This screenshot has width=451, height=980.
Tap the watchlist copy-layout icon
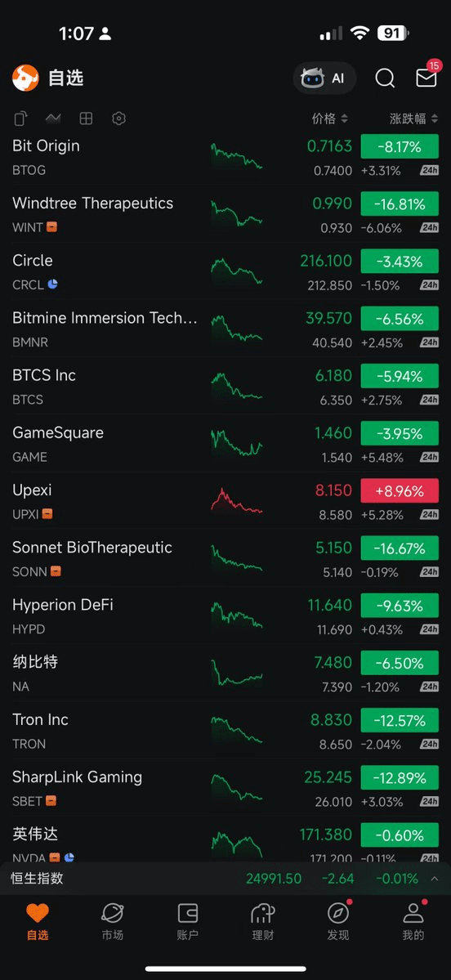pos(20,119)
